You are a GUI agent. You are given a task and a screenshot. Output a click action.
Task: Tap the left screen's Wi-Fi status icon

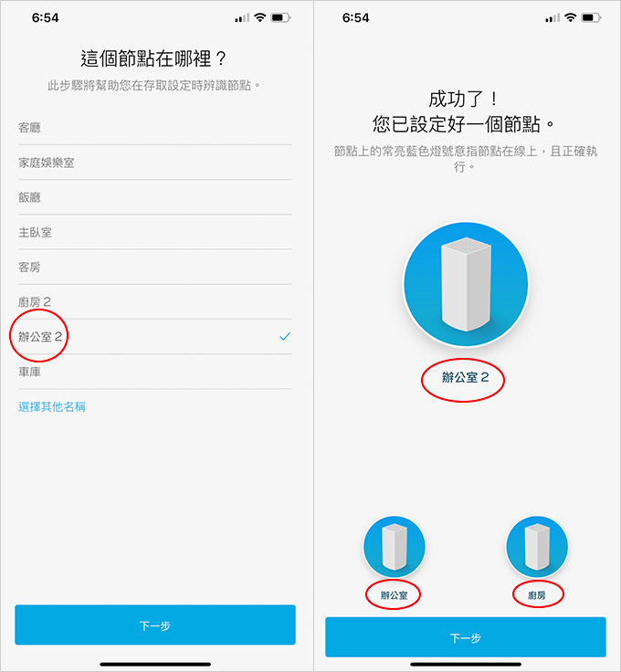259,17
